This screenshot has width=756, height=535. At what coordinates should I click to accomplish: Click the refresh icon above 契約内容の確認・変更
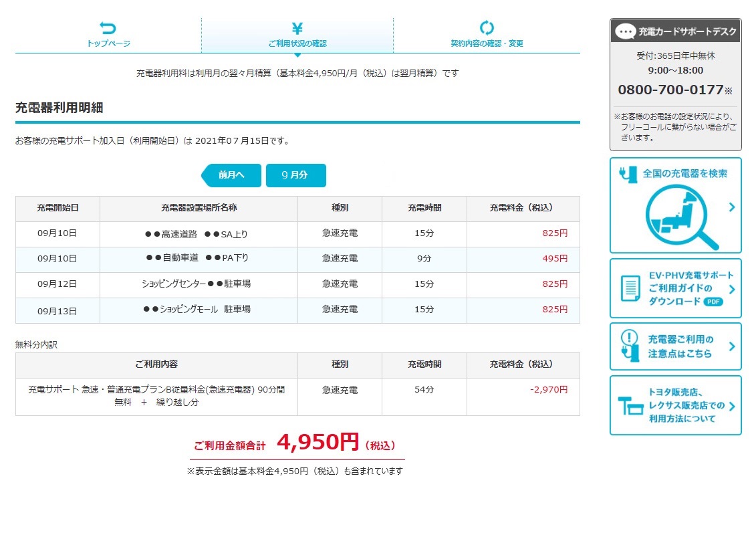tap(487, 27)
